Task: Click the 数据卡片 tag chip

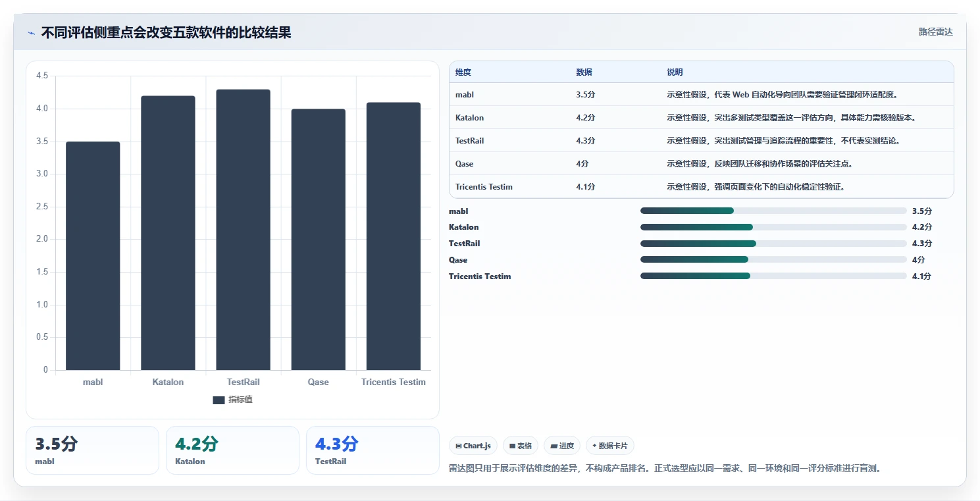Action: [x=609, y=446]
